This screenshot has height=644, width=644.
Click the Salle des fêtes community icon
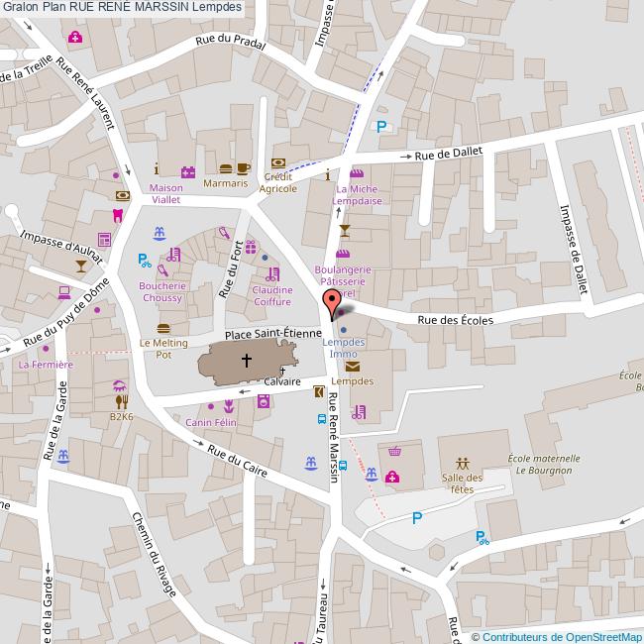pyautogui.click(x=462, y=463)
